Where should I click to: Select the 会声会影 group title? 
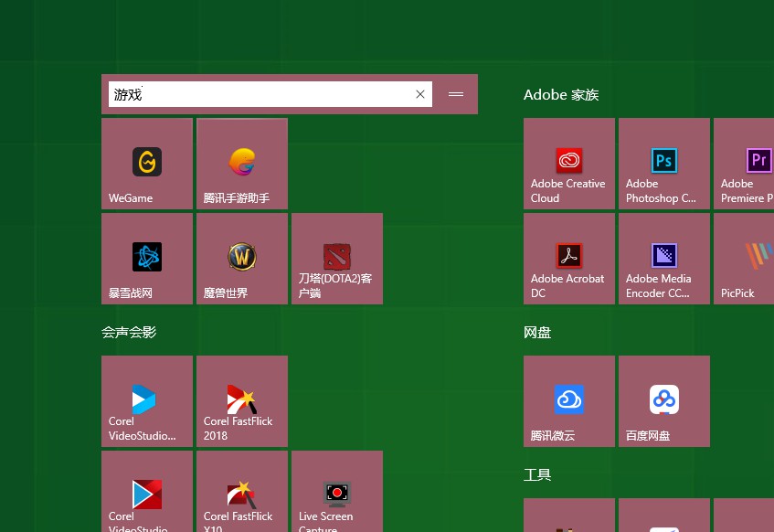[x=129, y=333]
